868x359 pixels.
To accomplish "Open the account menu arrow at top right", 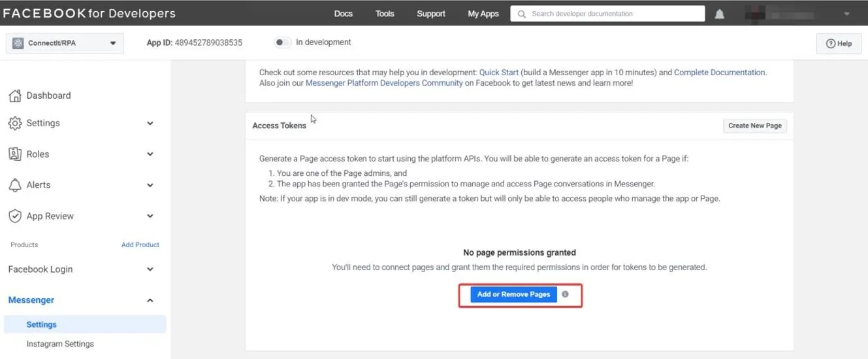I will click(846, 14).
